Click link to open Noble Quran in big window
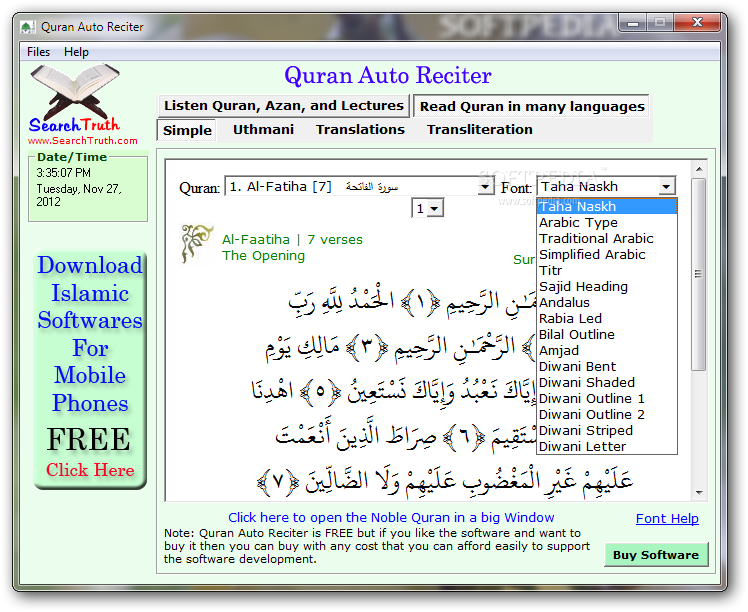This screenshot has height=612, width=748. click(x=391, y=518)
